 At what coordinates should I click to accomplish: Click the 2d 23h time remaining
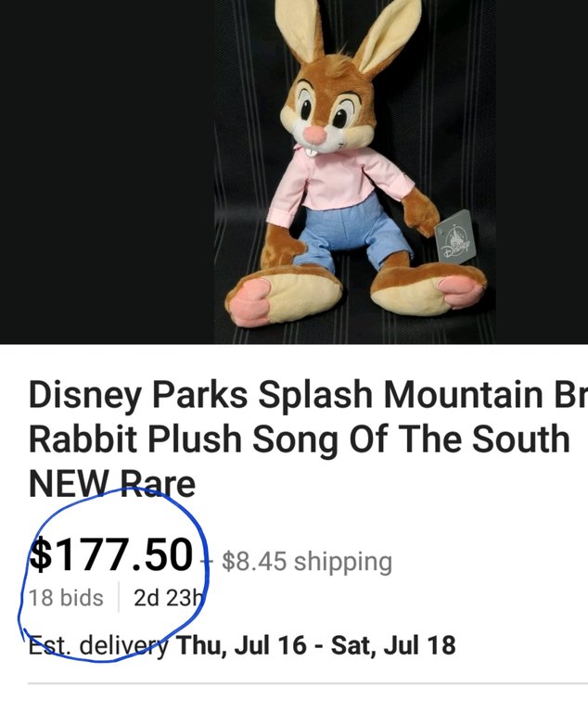[x=161, y=598]
